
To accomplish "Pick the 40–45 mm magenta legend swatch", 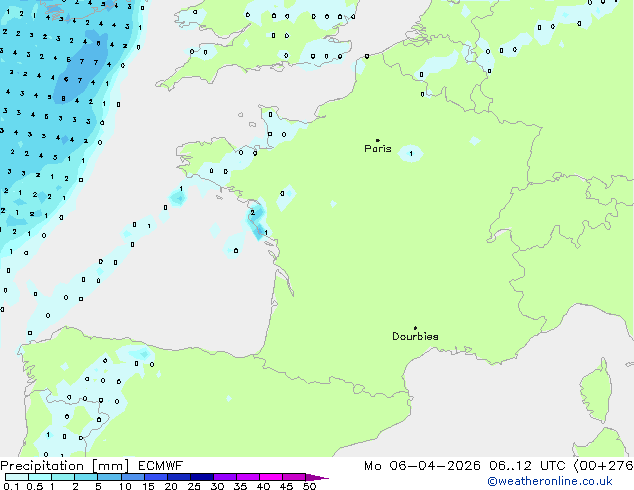I will (x=271, y=477).
